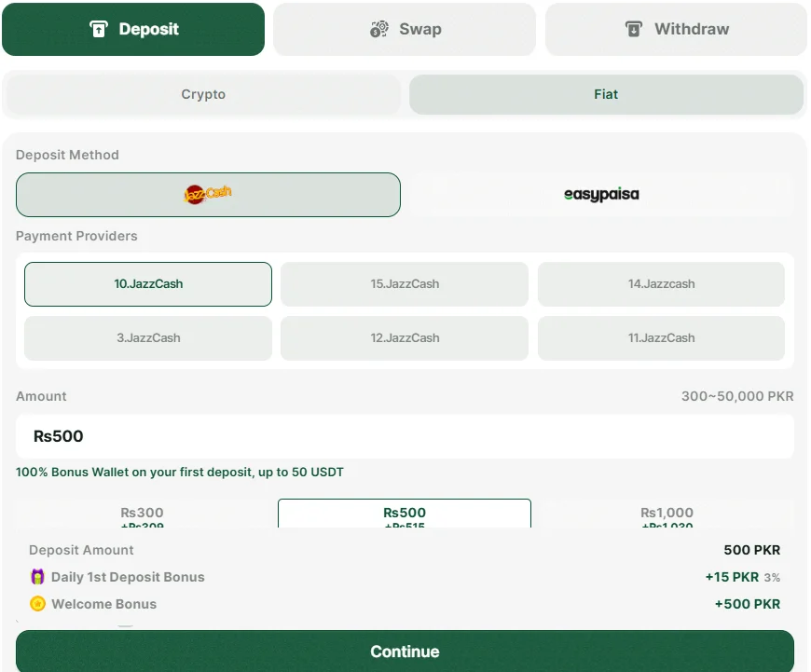Select provider 10.JazzCash
811x672 pixels.
click(148, 284)
